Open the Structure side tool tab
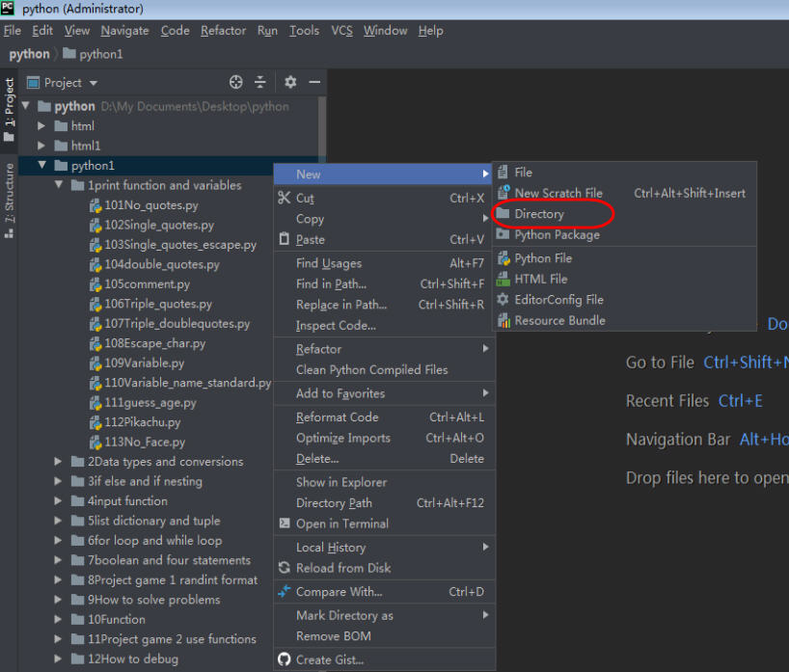Screen dimensions: 789x672 click(9, 201)
